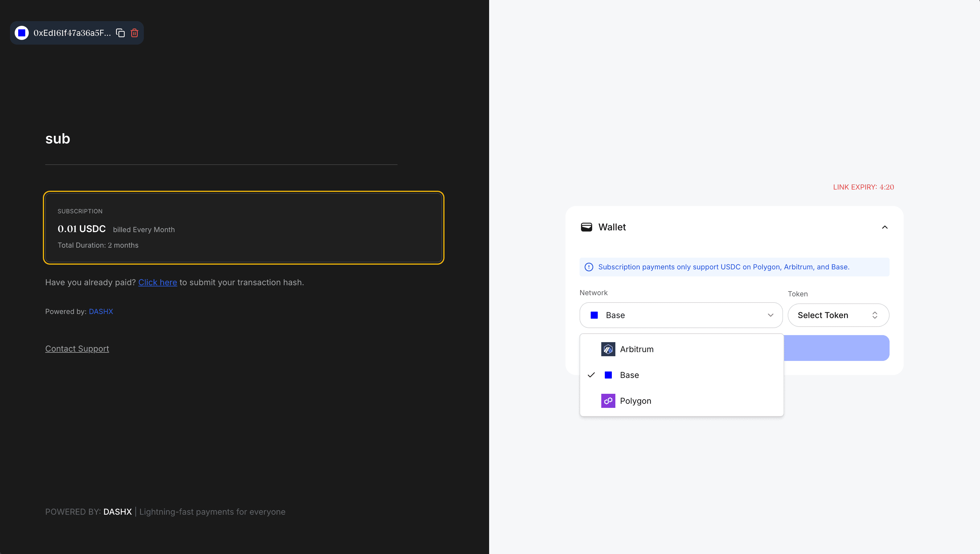Open the Click here transaction hash link
Image resolution: width=980 pixels, height=554 pixels.
pos(158,282)
